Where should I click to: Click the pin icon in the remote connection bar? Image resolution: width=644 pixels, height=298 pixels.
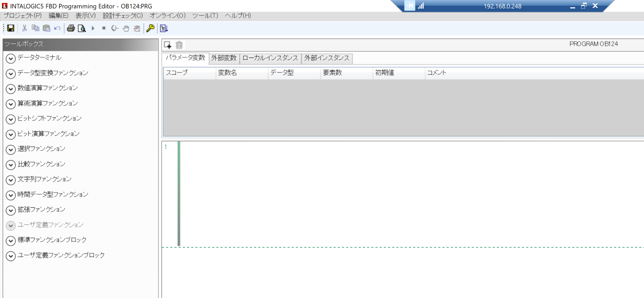point(409,6)
